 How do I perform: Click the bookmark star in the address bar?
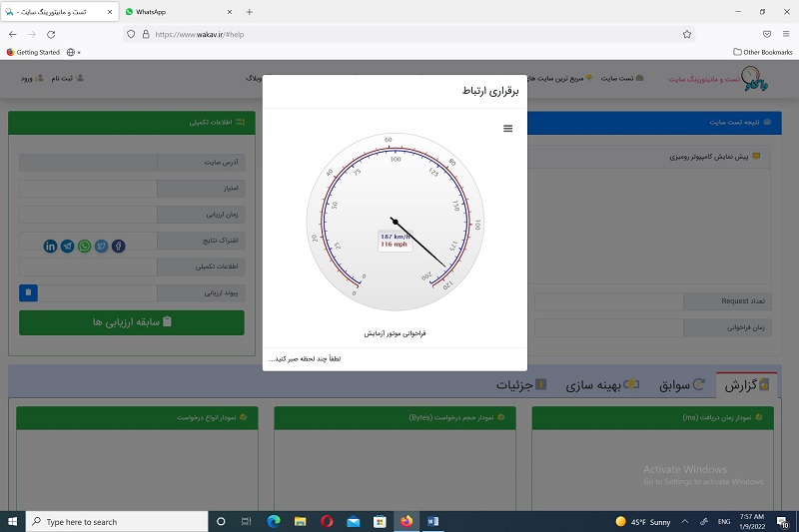click(x=687, y=33)
